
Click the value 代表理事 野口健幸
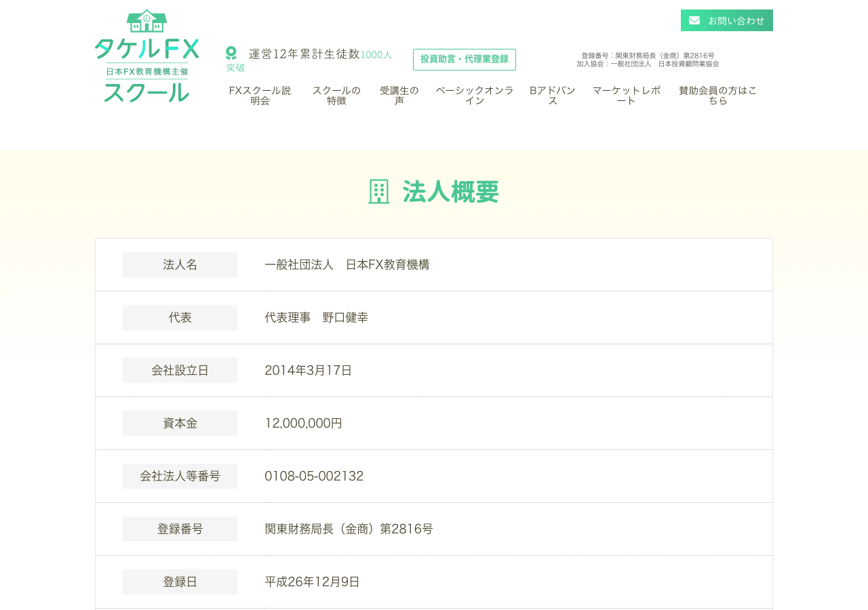[317, 318]
